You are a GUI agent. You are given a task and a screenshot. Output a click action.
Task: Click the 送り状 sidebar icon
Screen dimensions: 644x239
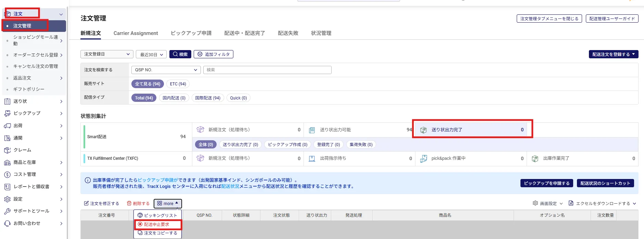tap(7, 101)
